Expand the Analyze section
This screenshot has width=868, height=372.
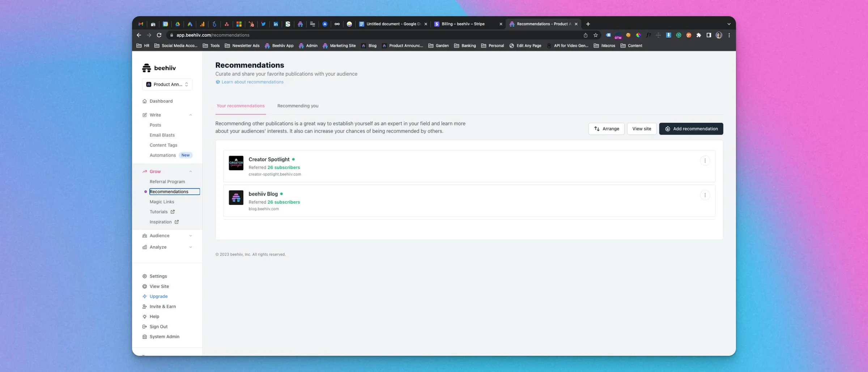tap(191, 247)
